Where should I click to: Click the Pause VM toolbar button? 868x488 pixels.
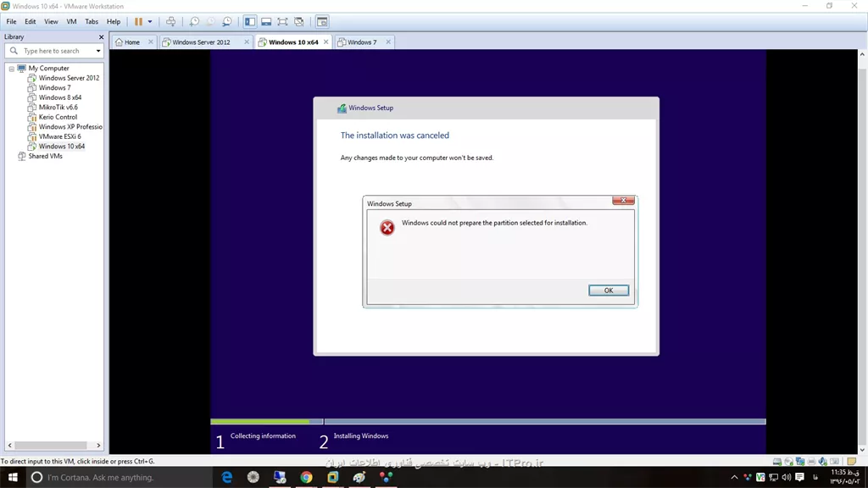point(138,21)
